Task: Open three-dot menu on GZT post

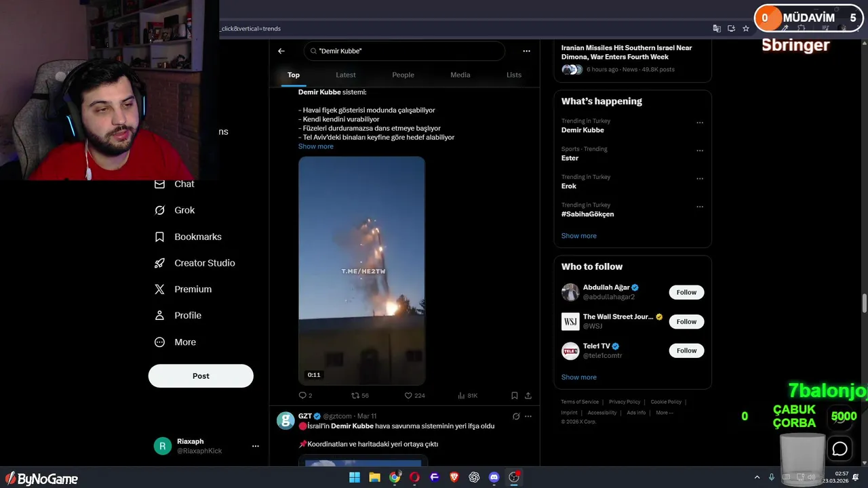Action: tap(528, 416)
